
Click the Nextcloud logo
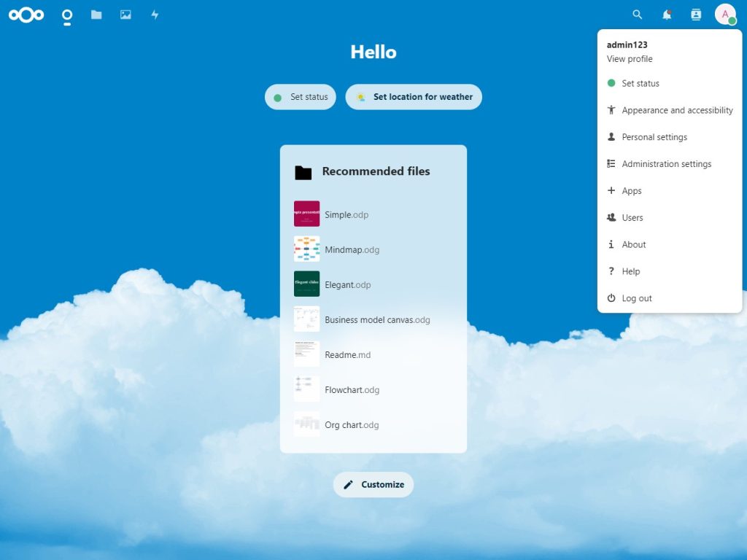pyautogui.click(x=26, y=15)
